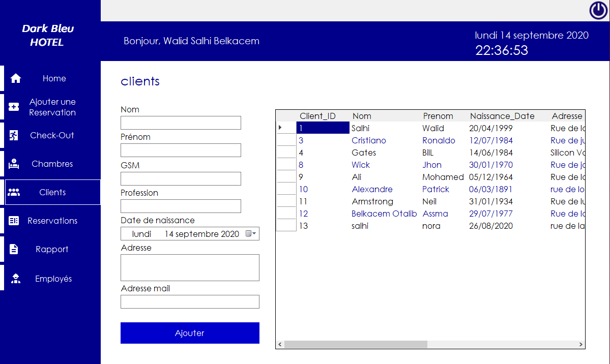Select cell 'nora' in Prenom column
Viewport: 610px width, 364px height.
pos(431,226)
